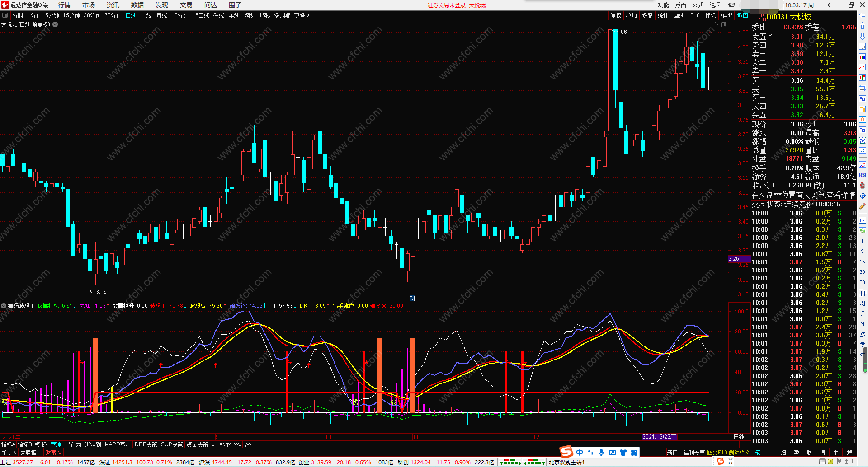Viewport: 868px width, 467px height.
Task: Select the pencil drawing tool icon
Action: coord(863,206)
